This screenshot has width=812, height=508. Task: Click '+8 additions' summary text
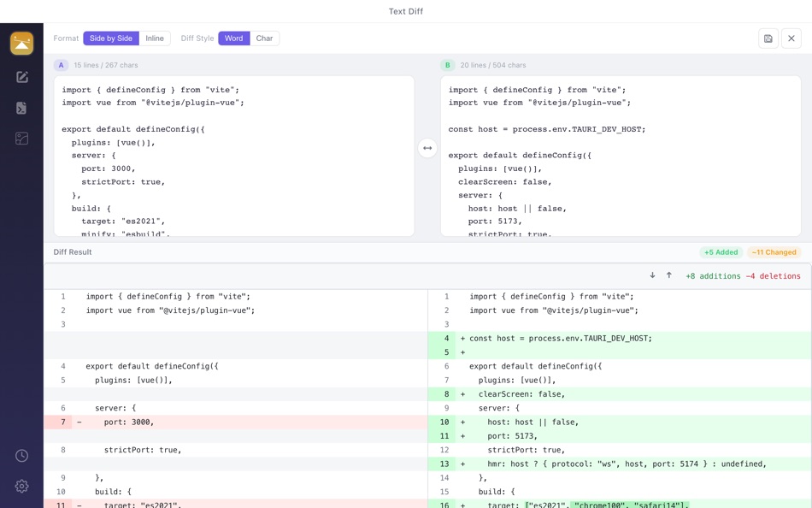click(713, 276)
